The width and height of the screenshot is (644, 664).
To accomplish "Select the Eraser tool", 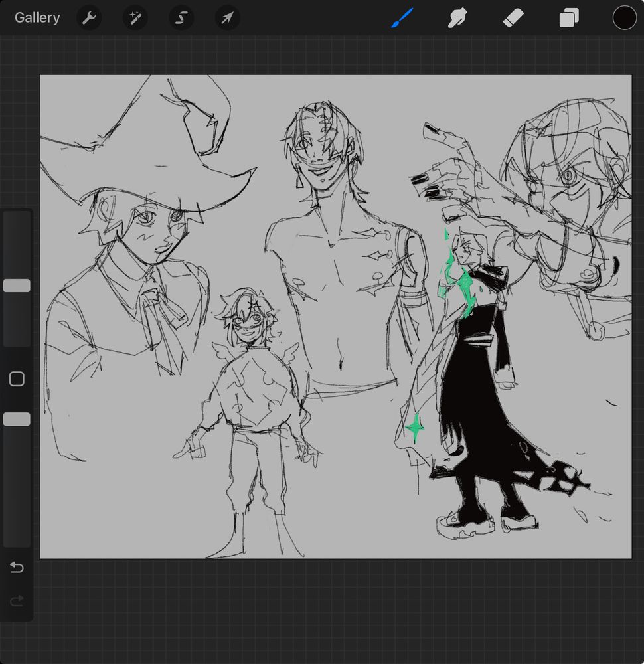I will (513, 18).
